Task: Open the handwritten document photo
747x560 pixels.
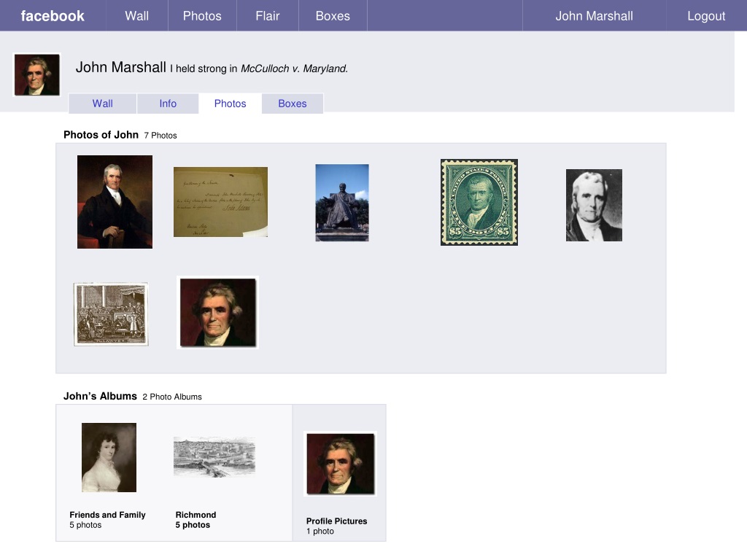Action: (x=220, y=202)
